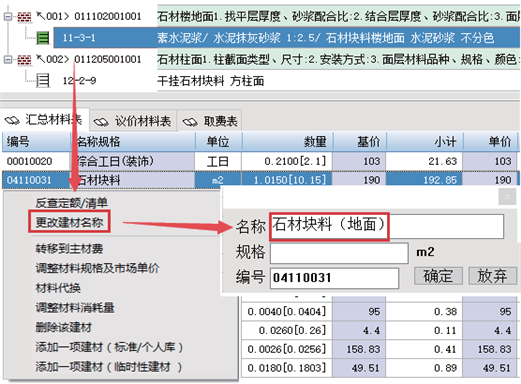This screenshot has width=521, height=384.
Task: Click the 名称规格 column header
Action: tap(133, 142)
